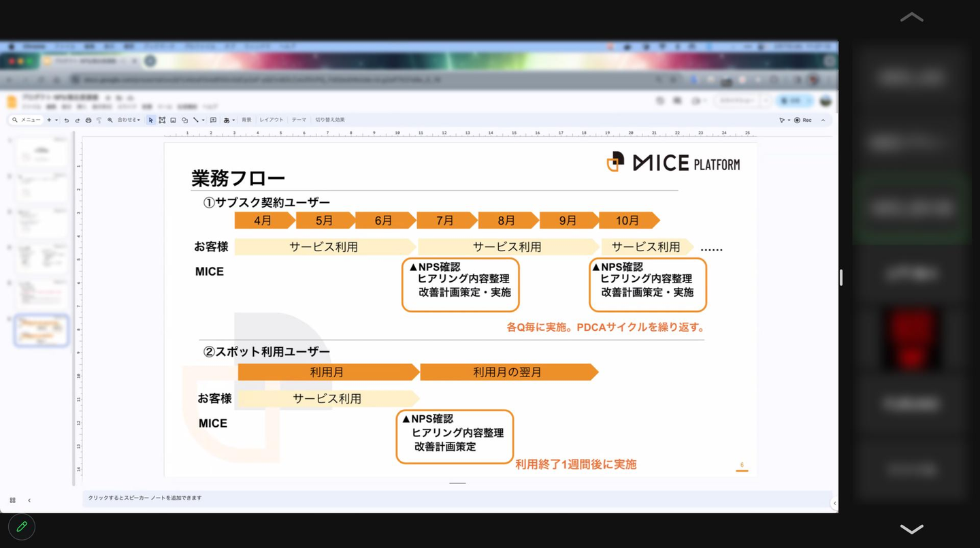The width and height of the screenshot is (980, 548).
Task: Click the speaker notes field
Action: click(457, 498)
